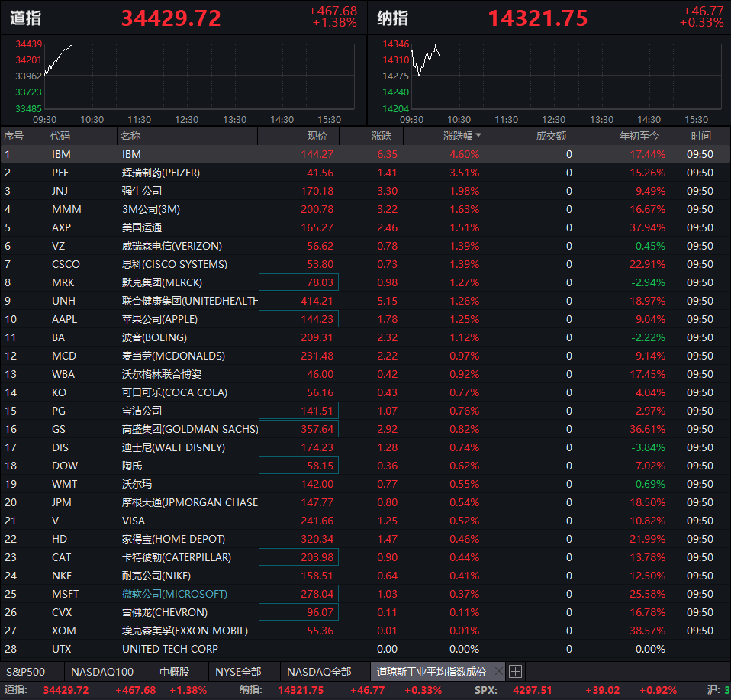Image resolution: width=731 pixels, height=700 pixels.
Task: Select the 可口可乐(COCA COLA) stock name
Action: click(175, 392)
